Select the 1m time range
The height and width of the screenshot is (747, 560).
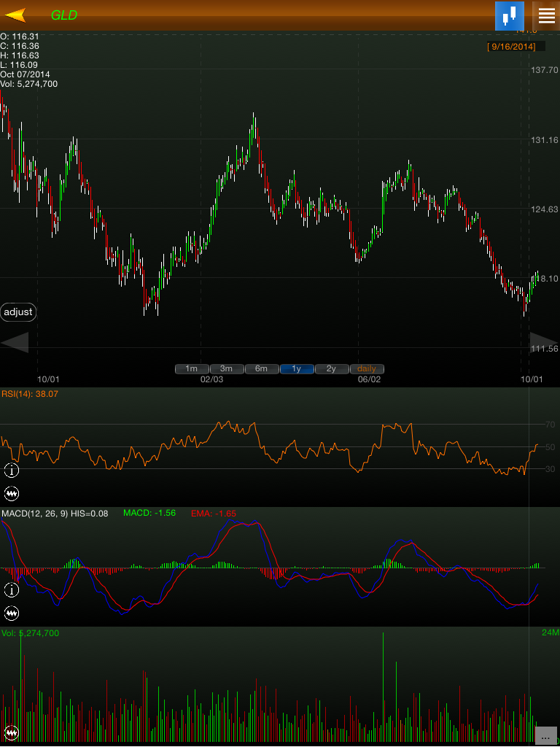(192, 368)
